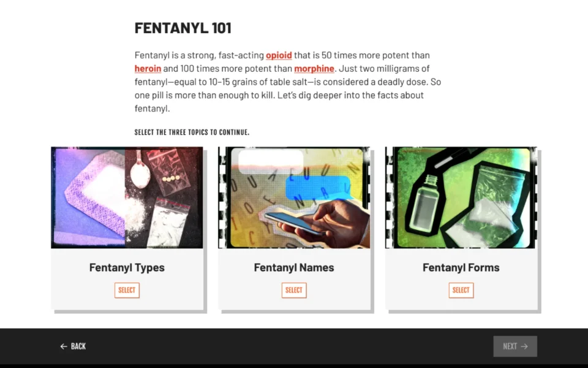This screenshot has height=368, width=588.
Task: Go back to the previous page
Action: coord(73,346)
